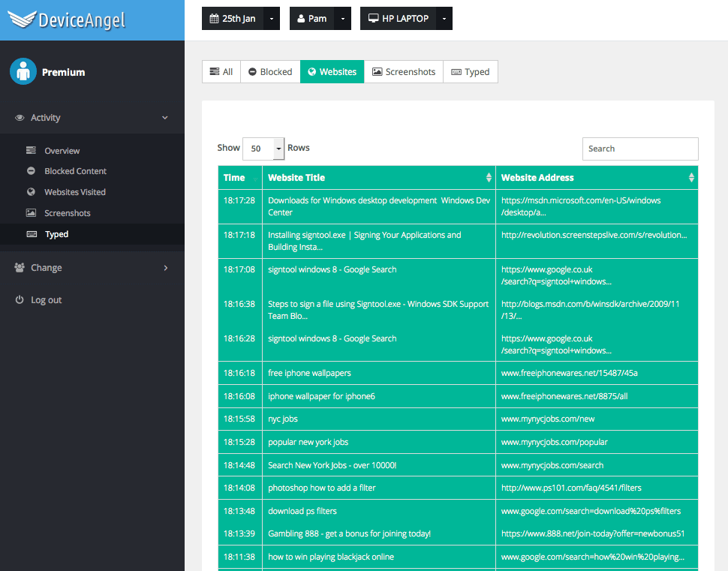The width and height of the screenshot is (728, 571).
Task: Click the Log out power icon
Action: [20, 299]
